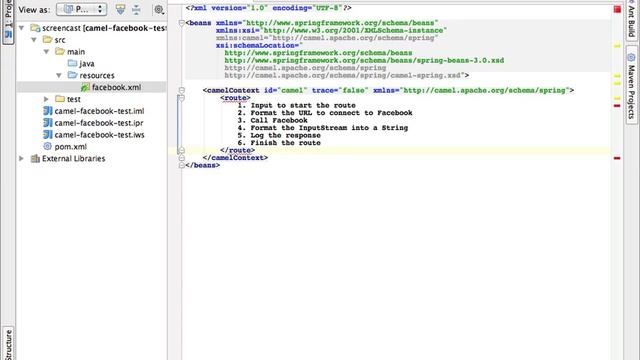Open the View as dropdown
640x360 pixels.
(x=82, y=9)
